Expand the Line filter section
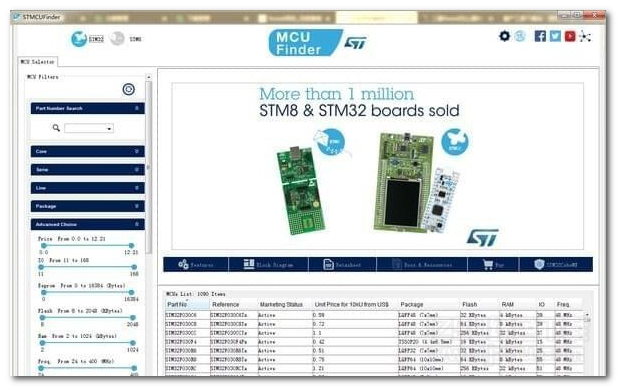This screenshot has height=387, width=617. [87, 188]
